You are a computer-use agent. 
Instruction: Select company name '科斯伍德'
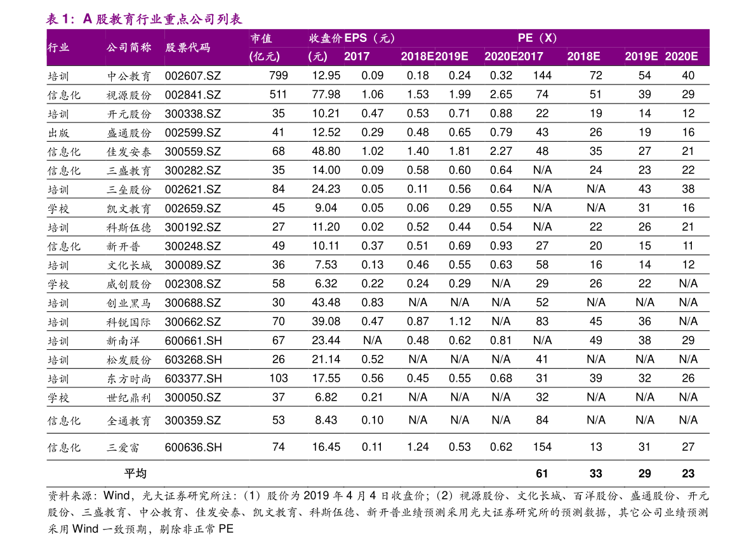point(129,227)
